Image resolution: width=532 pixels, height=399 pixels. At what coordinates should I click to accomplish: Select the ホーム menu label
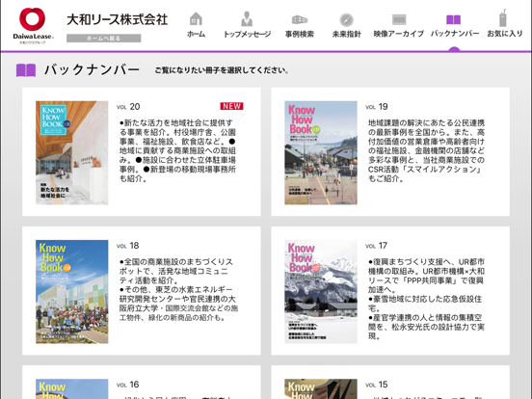[196, 34]
